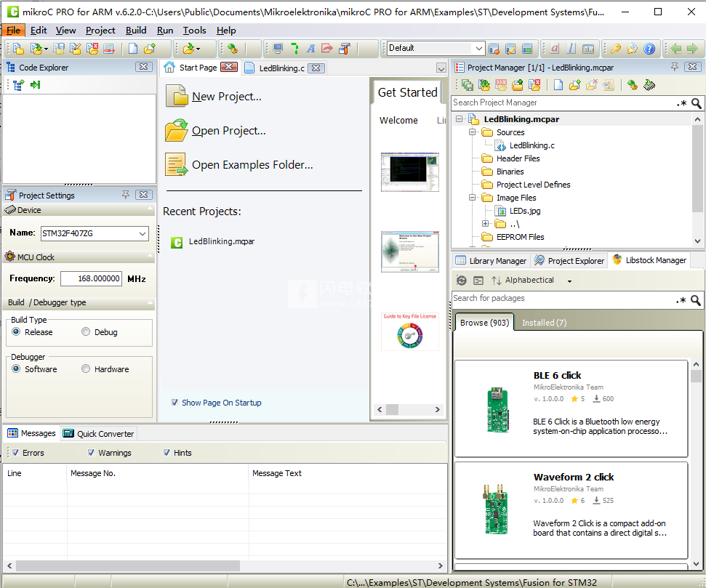Click the yellow key license icon

(x=616, y=48)
